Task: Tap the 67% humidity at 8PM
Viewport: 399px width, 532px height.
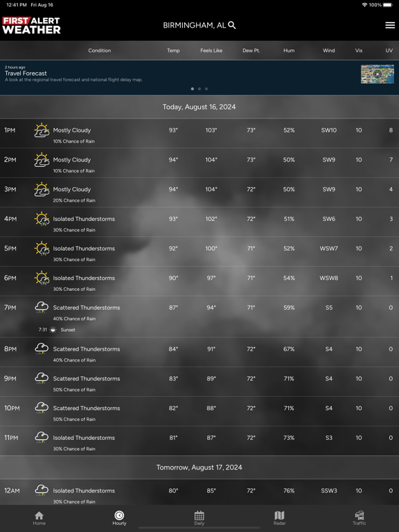Action: pos(289,349)
